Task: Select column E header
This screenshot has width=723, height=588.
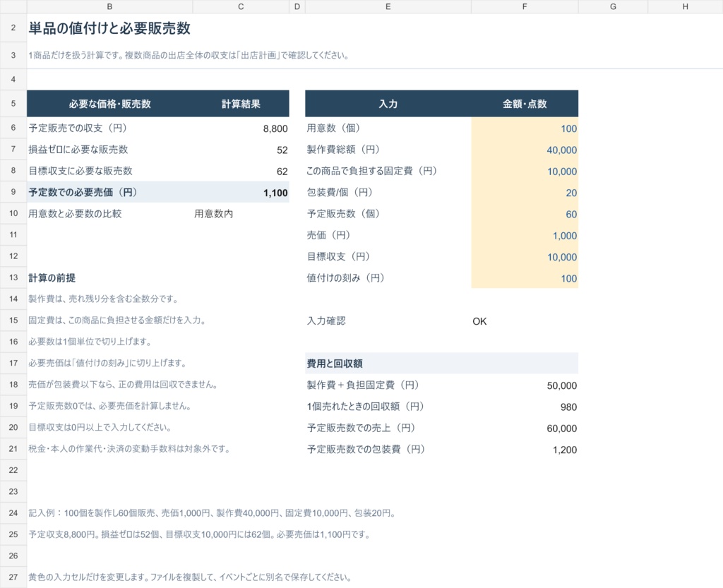Action: tap(388, 6)
